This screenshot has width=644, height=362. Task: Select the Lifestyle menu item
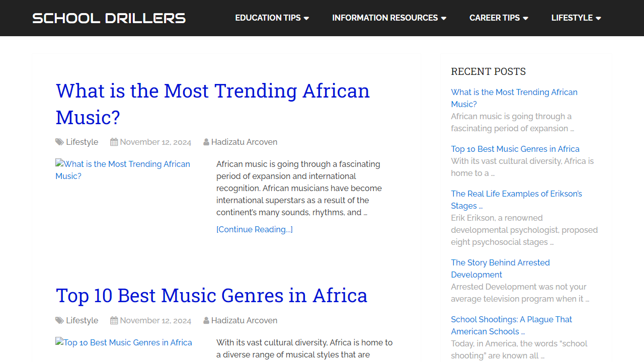point(572,18)
